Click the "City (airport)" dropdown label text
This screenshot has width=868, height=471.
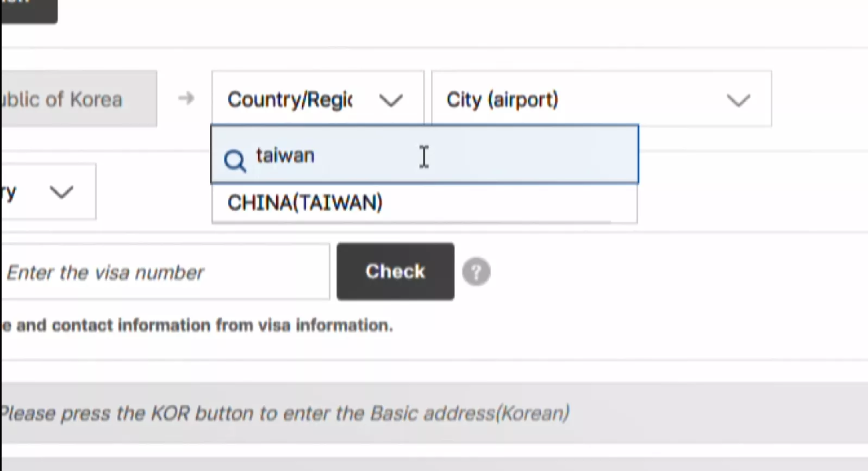502,100
